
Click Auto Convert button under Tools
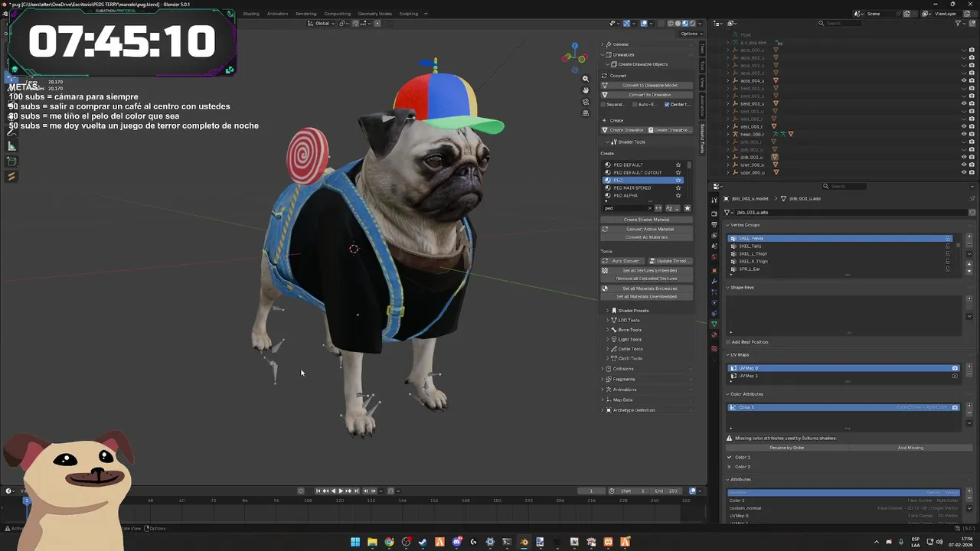click(622, 261)
